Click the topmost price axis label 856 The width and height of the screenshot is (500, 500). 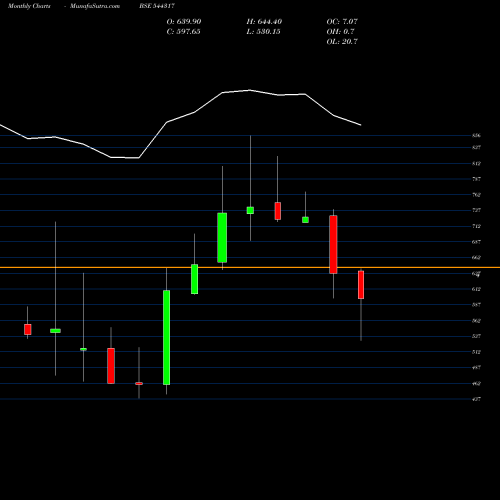[x=476, y=136]
